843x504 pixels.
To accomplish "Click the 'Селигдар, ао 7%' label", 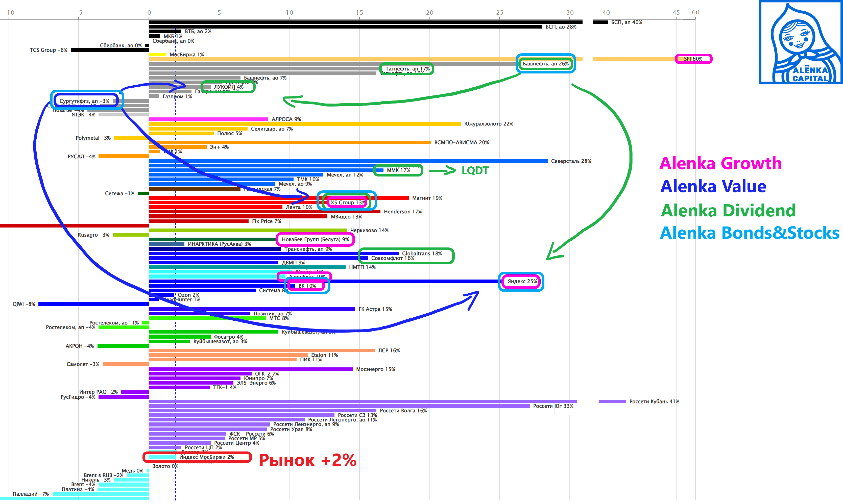I will click(272, 129).
